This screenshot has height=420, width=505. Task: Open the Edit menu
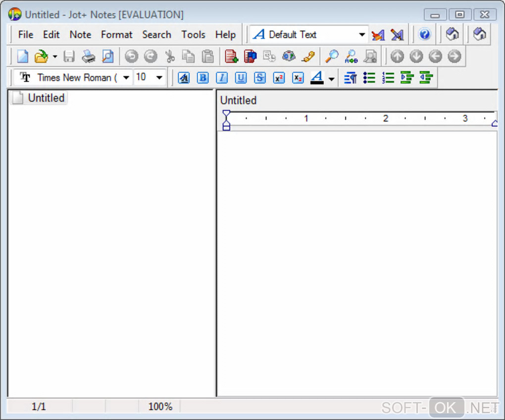51,35
